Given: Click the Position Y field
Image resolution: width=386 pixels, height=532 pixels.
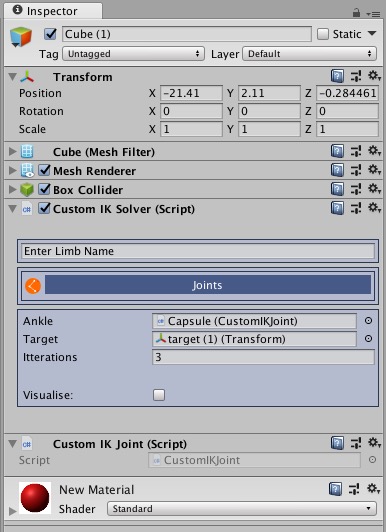Looking at the screenshot, I should [x=269, y=93].
